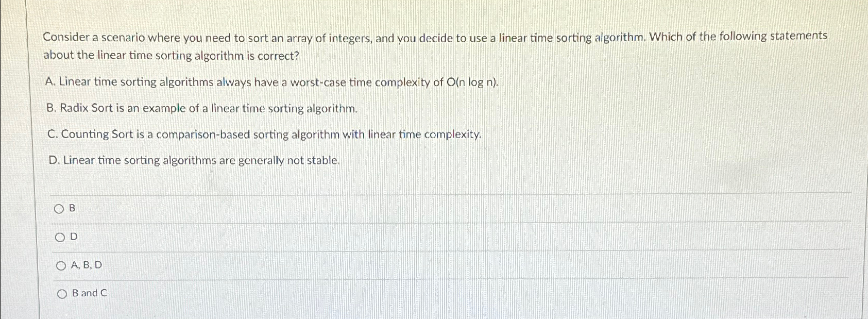868x319 pixels.
Task: Click the blank area below the answers
Action: (412, 312)
